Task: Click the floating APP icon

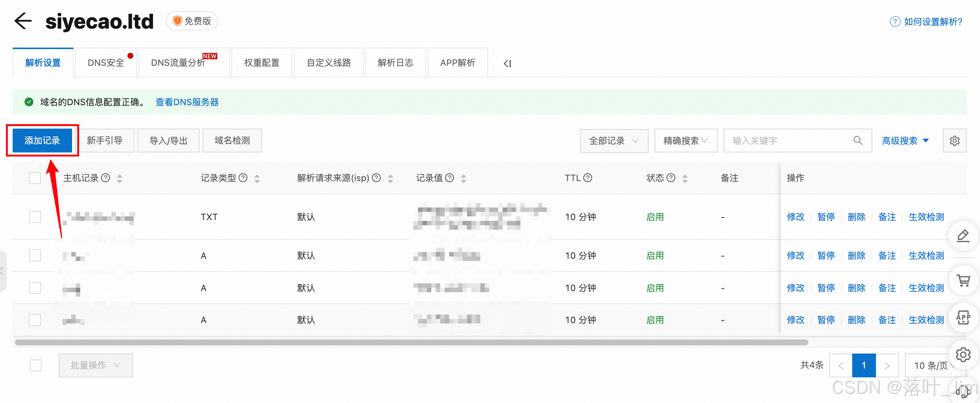Action: coord(963,318)
